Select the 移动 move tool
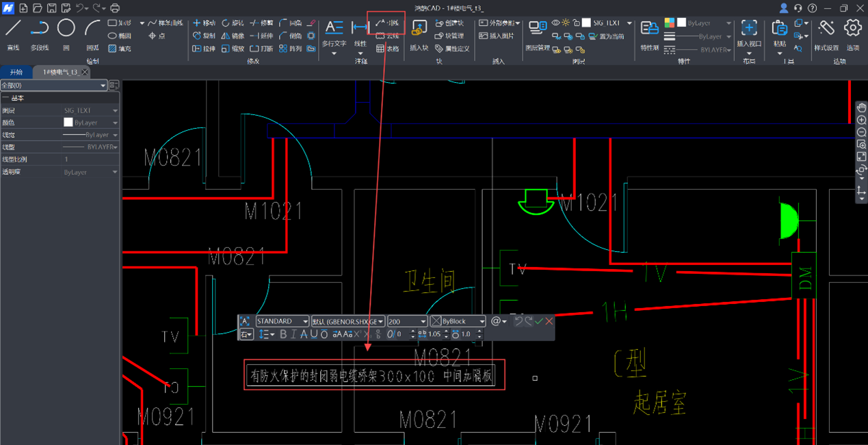Screen dimensions: 868x445 pyautogui.click(x=204, y=23)
